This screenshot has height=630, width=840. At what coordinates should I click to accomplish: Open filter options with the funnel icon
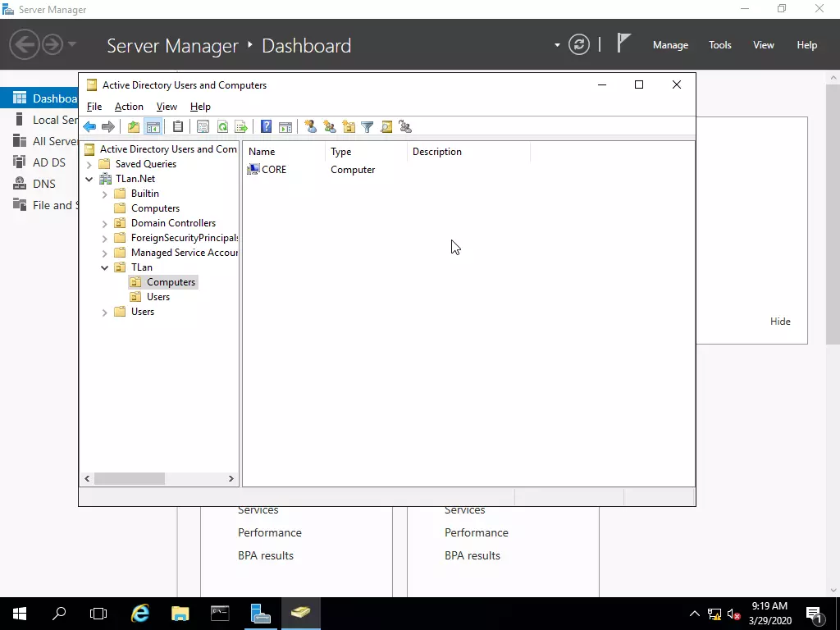tap(367, 127)
